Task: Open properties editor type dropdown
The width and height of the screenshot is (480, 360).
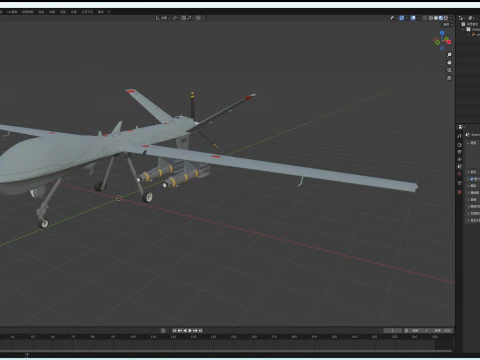Action: [x=461, y=127]
